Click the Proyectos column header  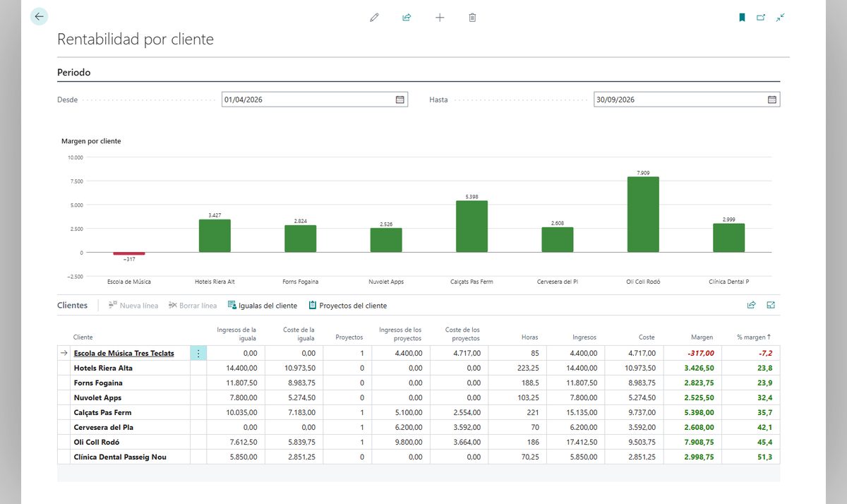point(349,337)
